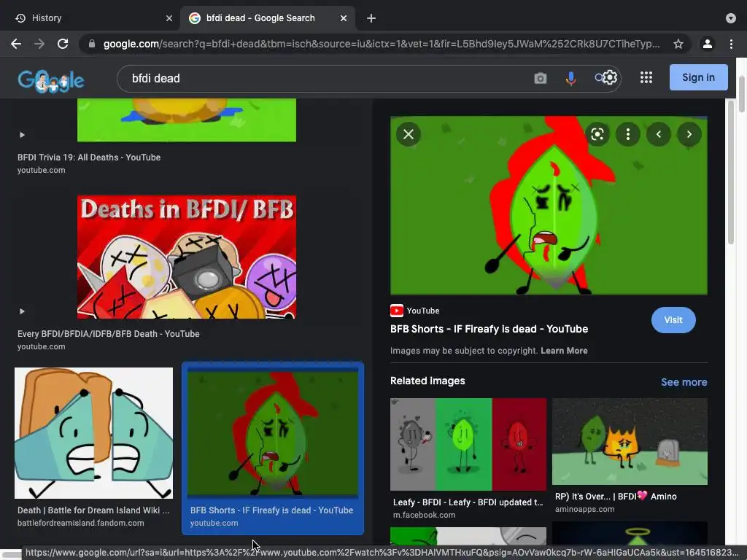
Task: Click the browser forward arrow
Action: [x=39, y=44]
